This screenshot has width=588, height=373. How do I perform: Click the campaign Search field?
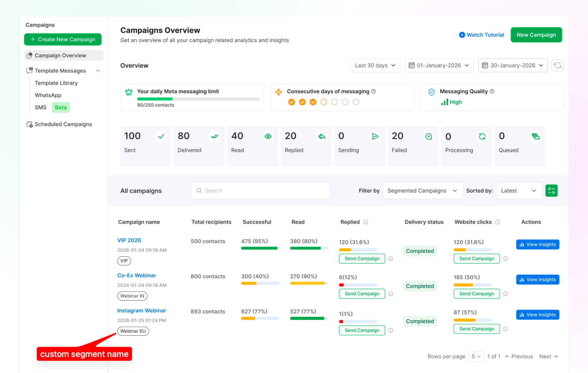click(260, 191)
